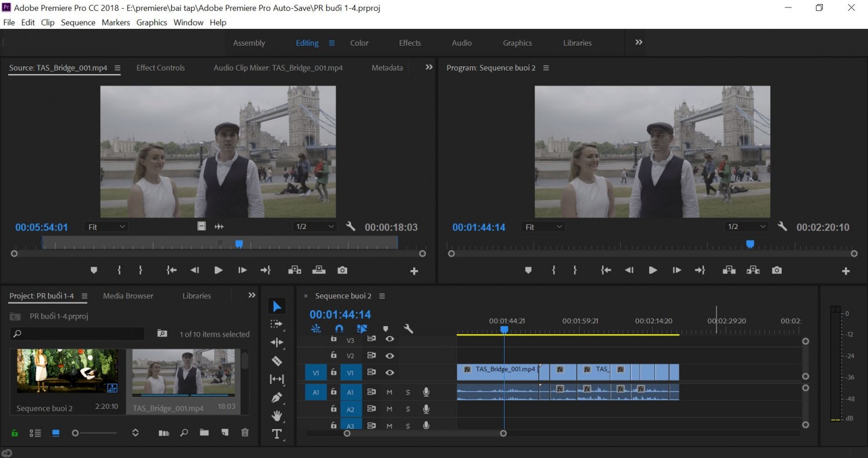
Task: Open Source monitor Fit zoom dropdown
Action: (x=106, y=227)
